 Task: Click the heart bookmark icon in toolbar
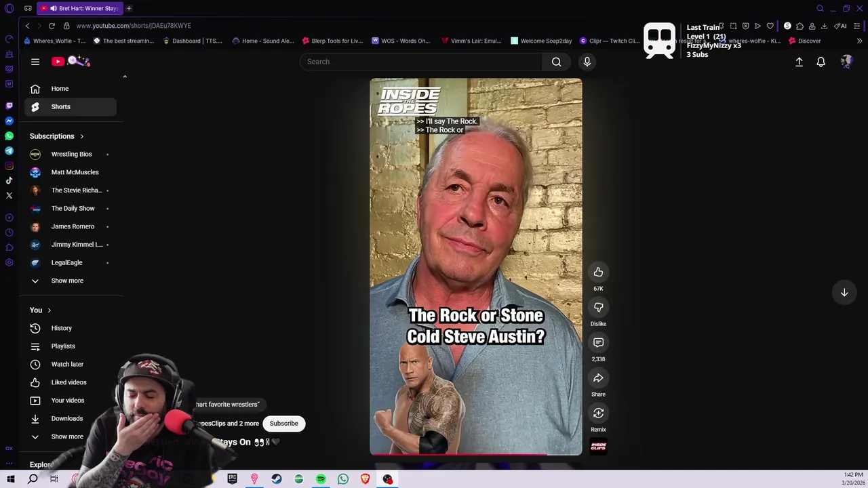pos(770,26)
